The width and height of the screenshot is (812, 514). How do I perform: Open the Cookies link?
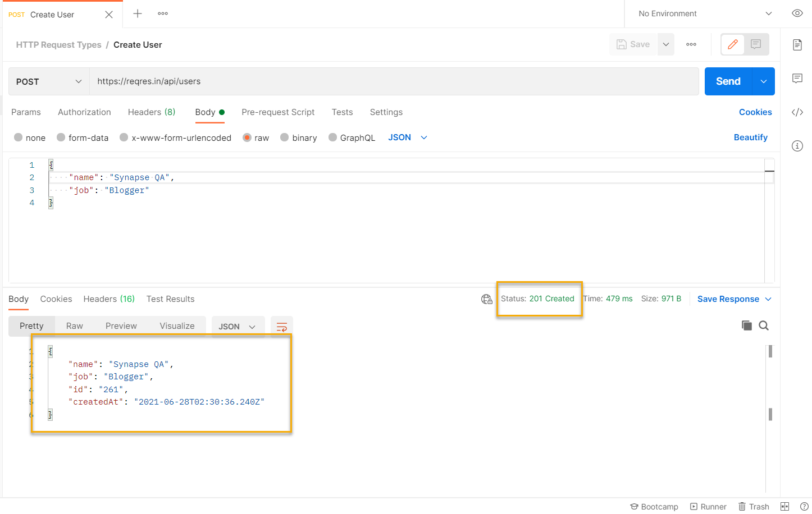click(755, 112)
